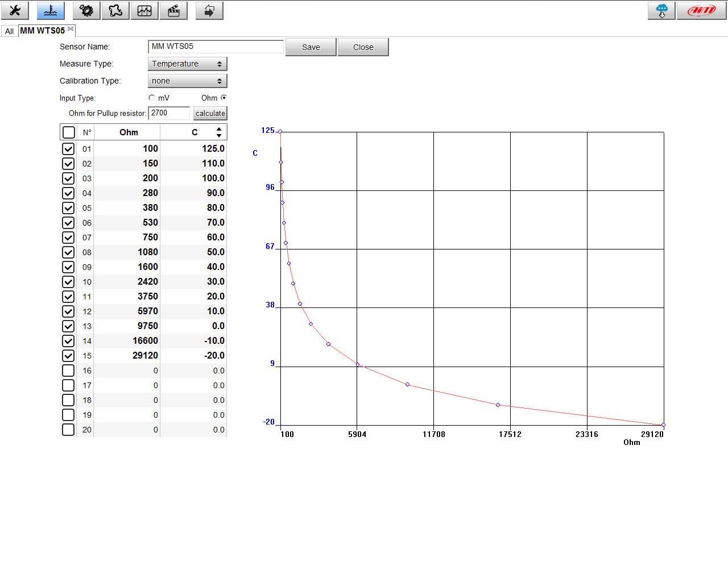Open the analysis waveform tool
This screenshot has width=728, height=570.
pyautogui.click(x=144, y=10)
